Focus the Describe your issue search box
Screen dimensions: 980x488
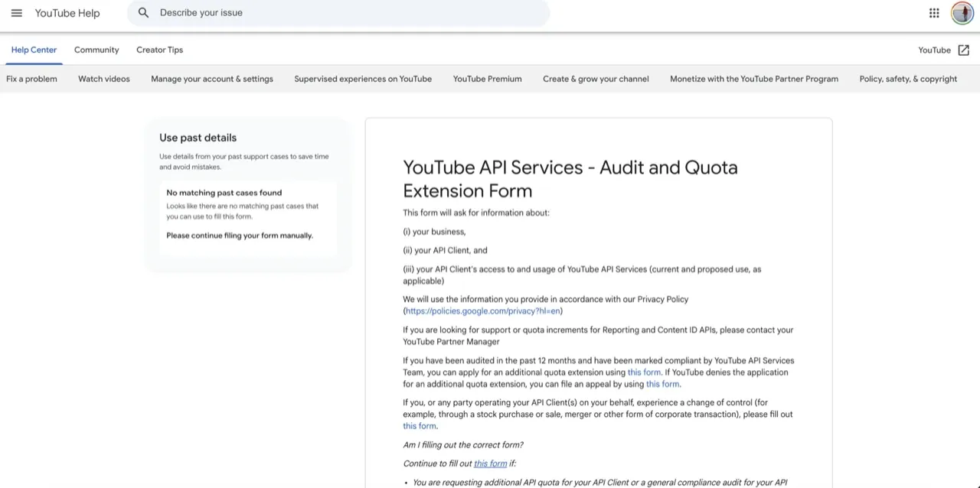tap(338, 13)
